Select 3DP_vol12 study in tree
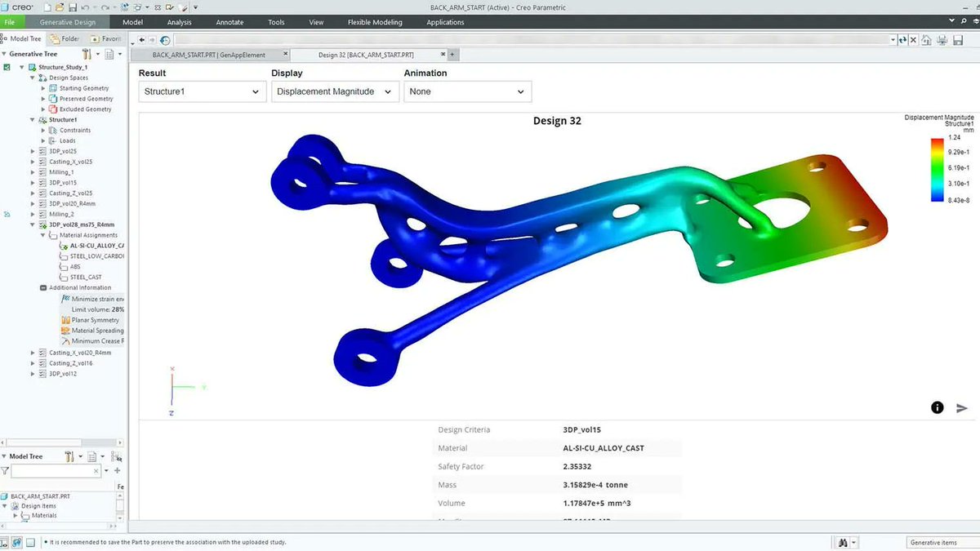980x551 pixels. [x=63, y=373]
